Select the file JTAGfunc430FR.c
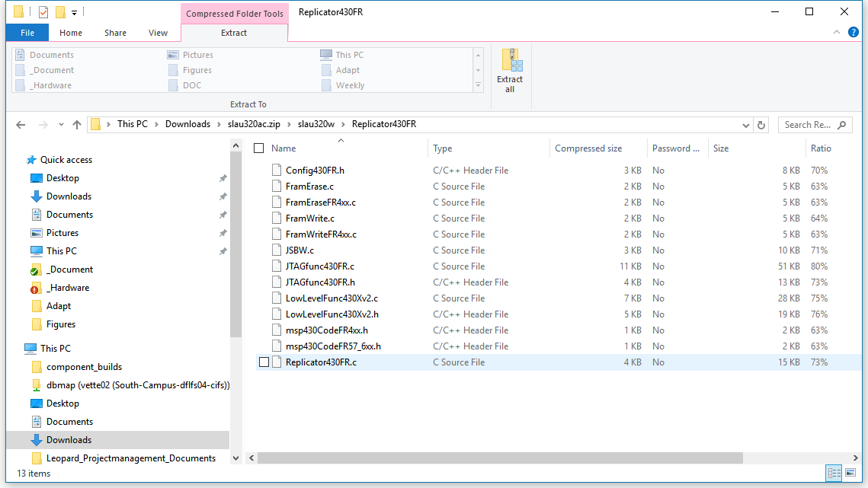 click(320, 266)
